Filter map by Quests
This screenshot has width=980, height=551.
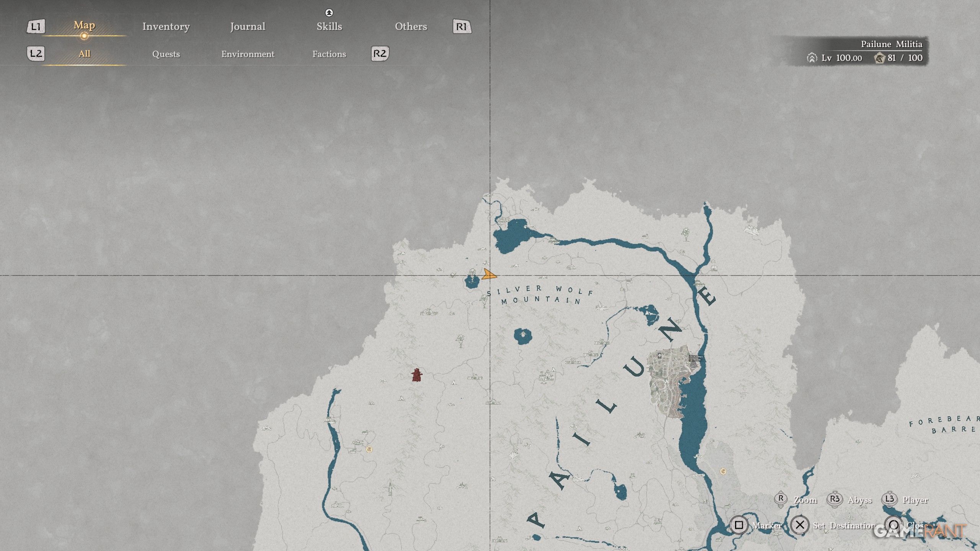tap(166, 54)
